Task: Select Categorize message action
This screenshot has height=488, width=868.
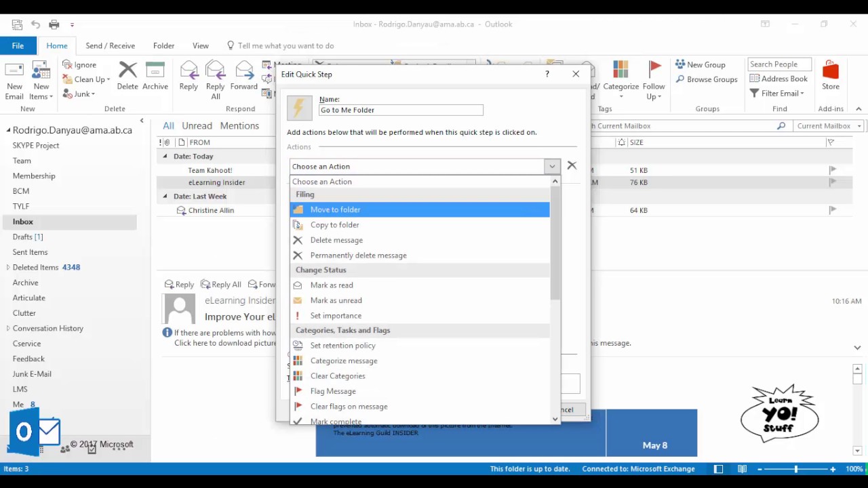Action: coord(420,361)
